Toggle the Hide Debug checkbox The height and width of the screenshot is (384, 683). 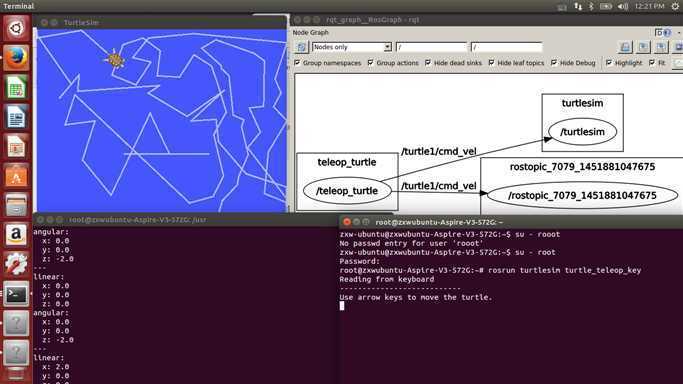[554, 63]
